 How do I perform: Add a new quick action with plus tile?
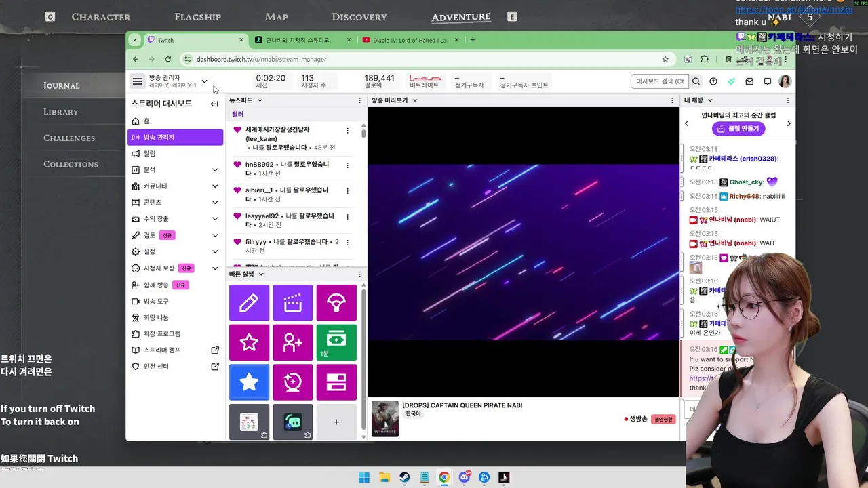336,422
